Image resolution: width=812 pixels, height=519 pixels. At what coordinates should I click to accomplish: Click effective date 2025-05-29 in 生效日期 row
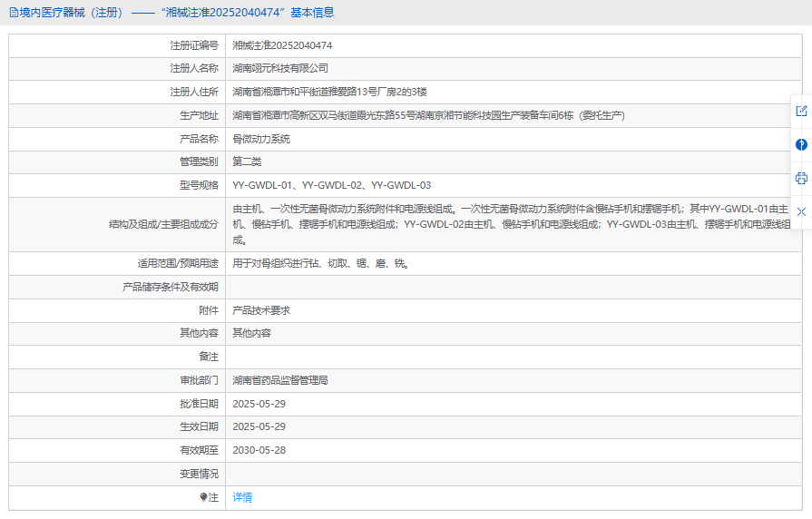click(x=259, y=426)
